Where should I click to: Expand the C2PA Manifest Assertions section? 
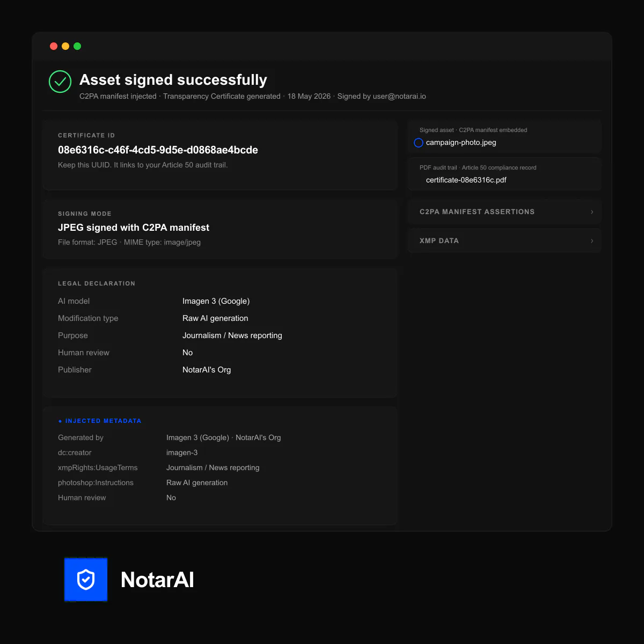coord(504,211)
